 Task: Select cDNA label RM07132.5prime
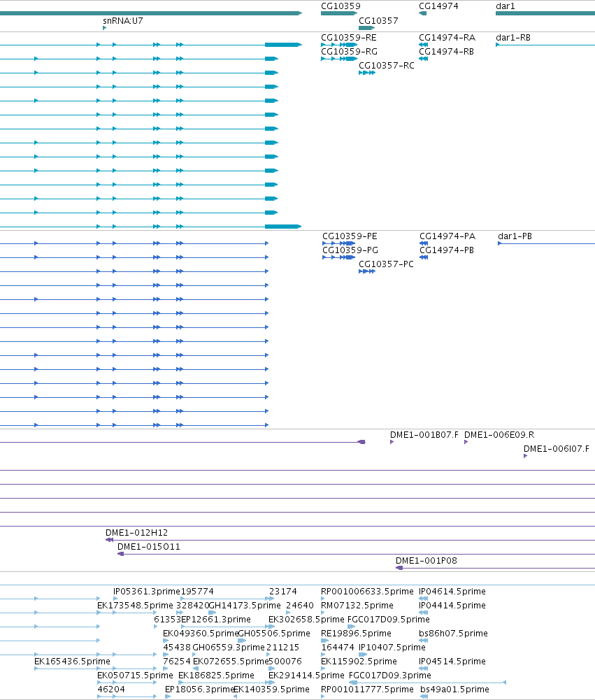tap(357, 606)
